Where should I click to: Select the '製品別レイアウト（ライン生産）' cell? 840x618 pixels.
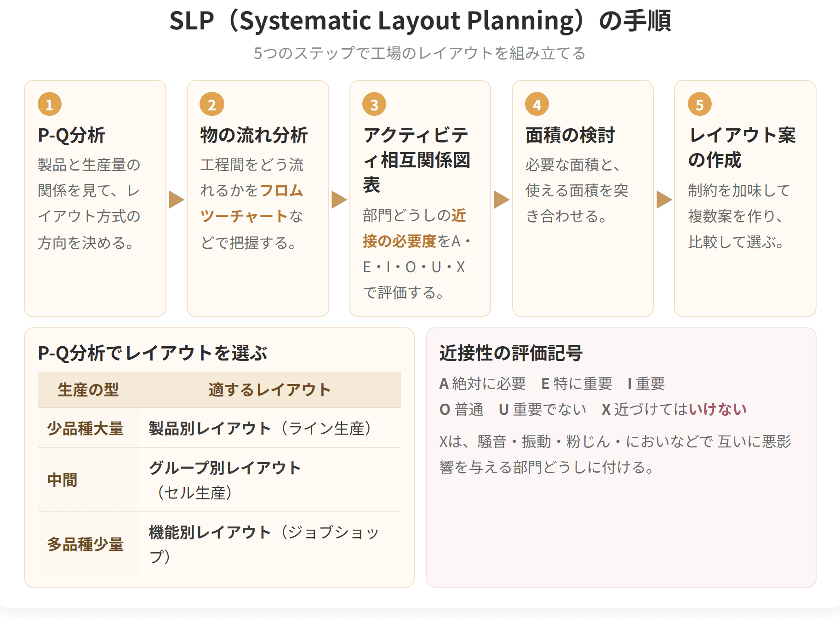270,428
